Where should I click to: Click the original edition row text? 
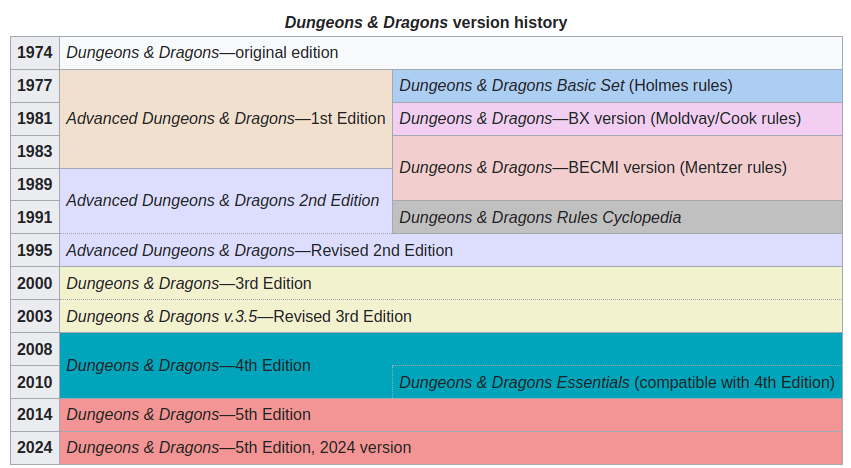pos(203,53)
